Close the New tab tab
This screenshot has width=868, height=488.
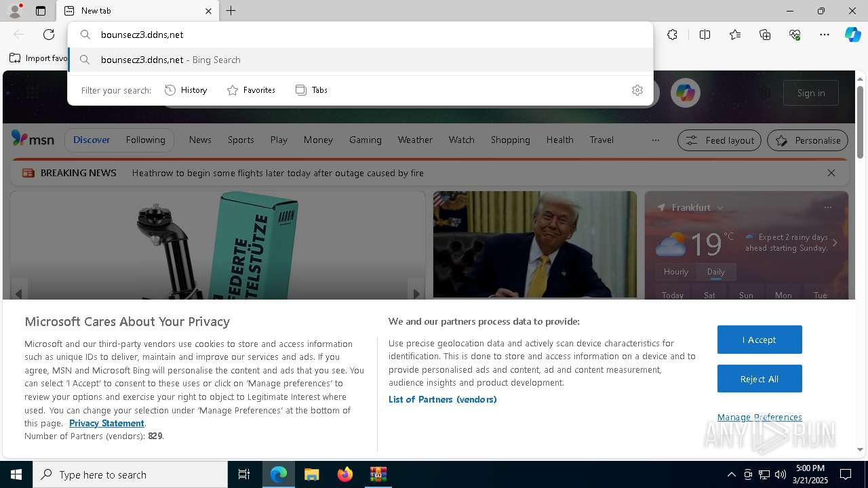208,11
